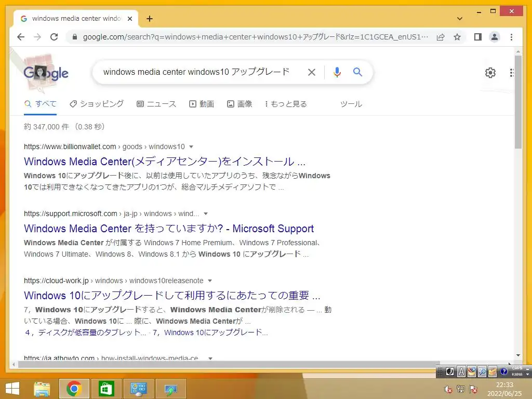Open Windows Store from the taskbar

(106, 389)
